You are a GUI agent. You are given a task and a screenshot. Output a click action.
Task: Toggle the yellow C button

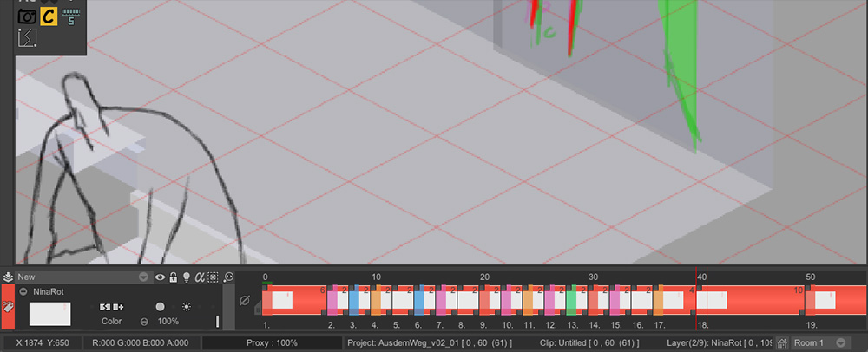[49, 16]
